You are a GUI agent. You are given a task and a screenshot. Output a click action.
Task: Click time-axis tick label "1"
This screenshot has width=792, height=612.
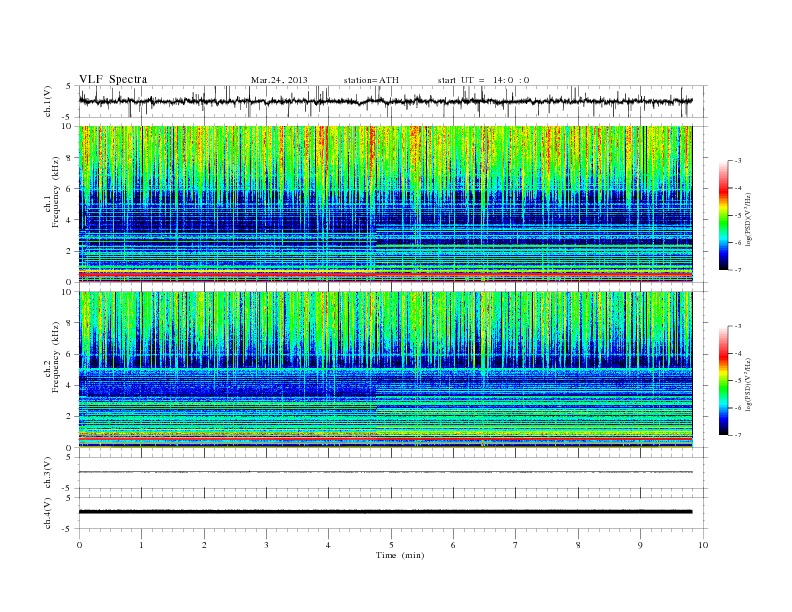coord(141,545)
